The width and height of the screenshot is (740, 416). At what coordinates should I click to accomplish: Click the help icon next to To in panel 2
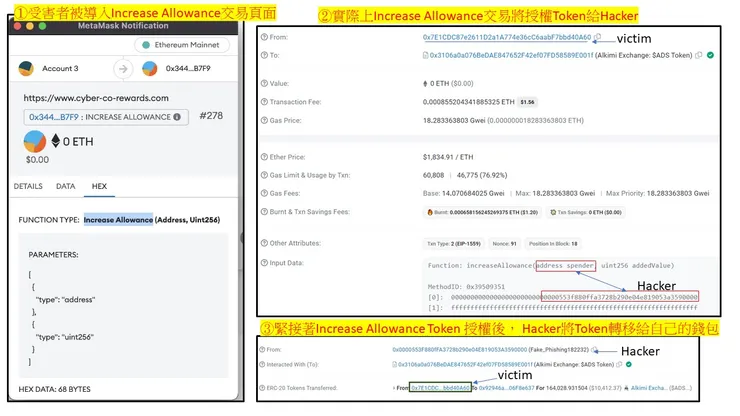click(264, 55)
